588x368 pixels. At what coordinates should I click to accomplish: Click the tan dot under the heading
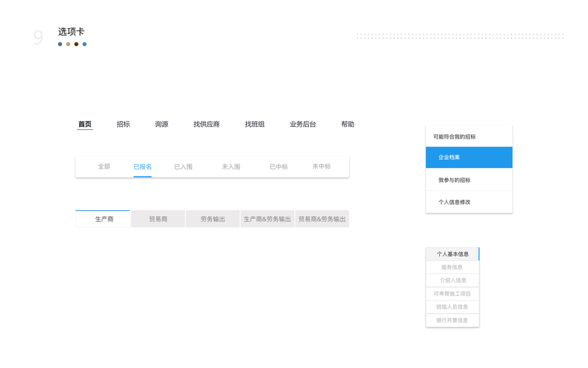pos(68,44)
